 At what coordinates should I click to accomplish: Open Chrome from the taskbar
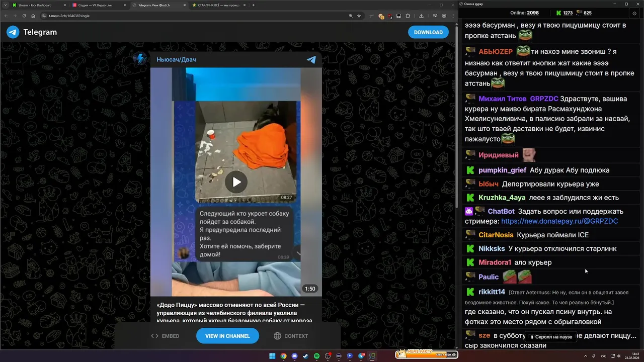point(283,356)
